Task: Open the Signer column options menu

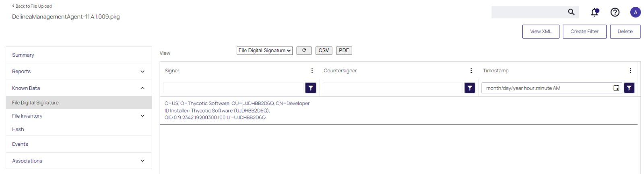Action: coord(312,71)
